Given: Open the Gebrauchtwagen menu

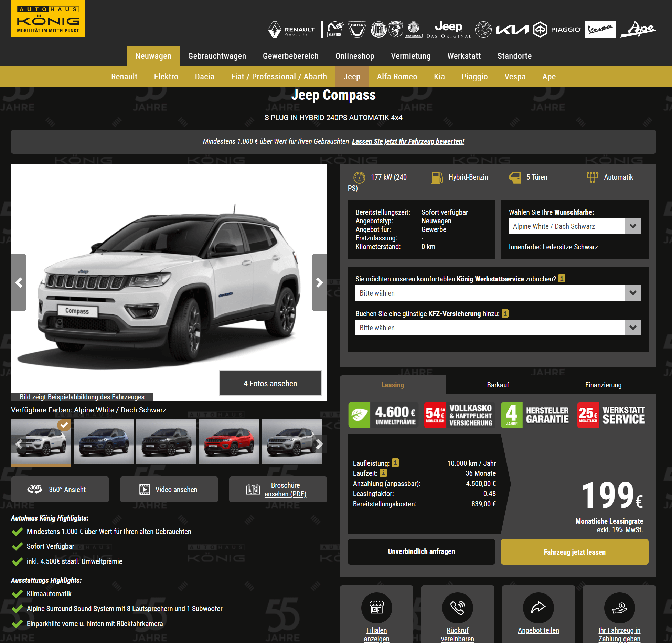Looking at the screenshot, I should click(x=217, y=56).
